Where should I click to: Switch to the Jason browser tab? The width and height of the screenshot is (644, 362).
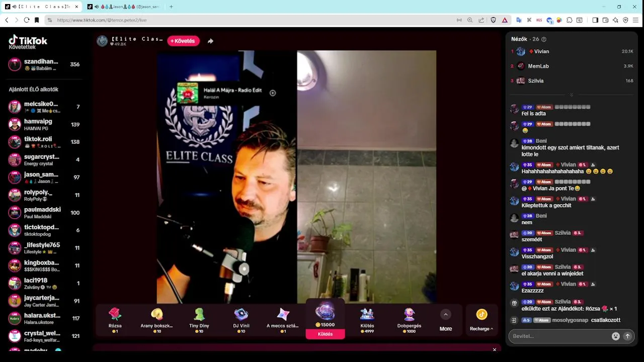pos(123,7)
